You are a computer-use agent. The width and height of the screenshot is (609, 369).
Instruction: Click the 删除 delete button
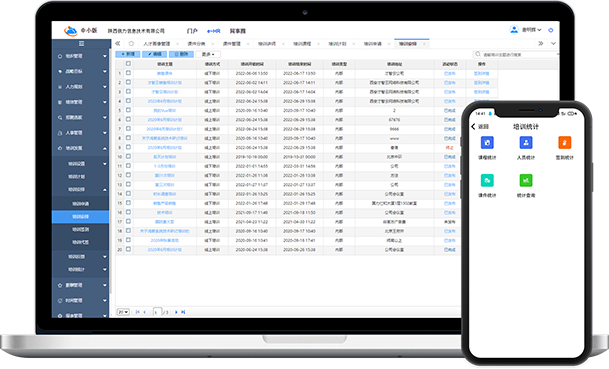click(181, 54)
